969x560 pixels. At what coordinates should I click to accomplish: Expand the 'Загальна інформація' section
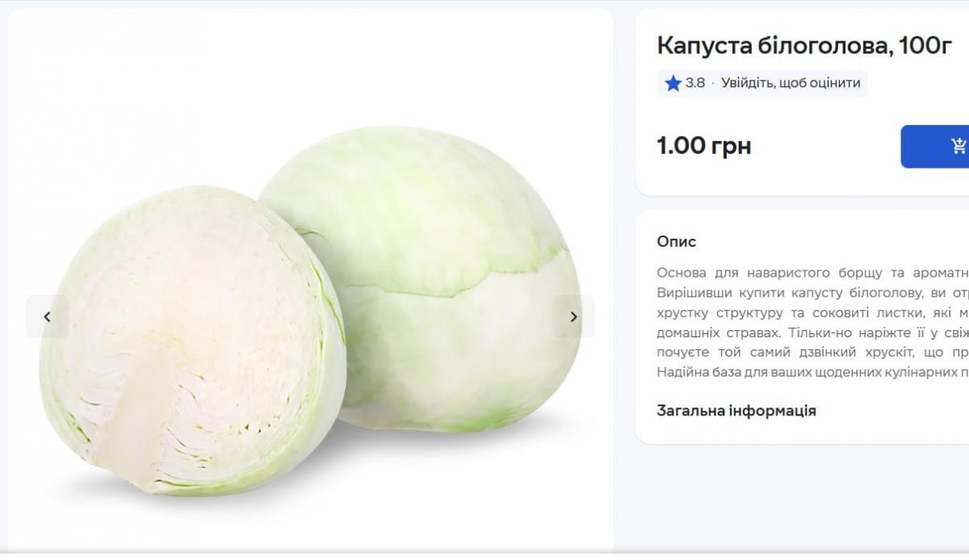point(736,411)
